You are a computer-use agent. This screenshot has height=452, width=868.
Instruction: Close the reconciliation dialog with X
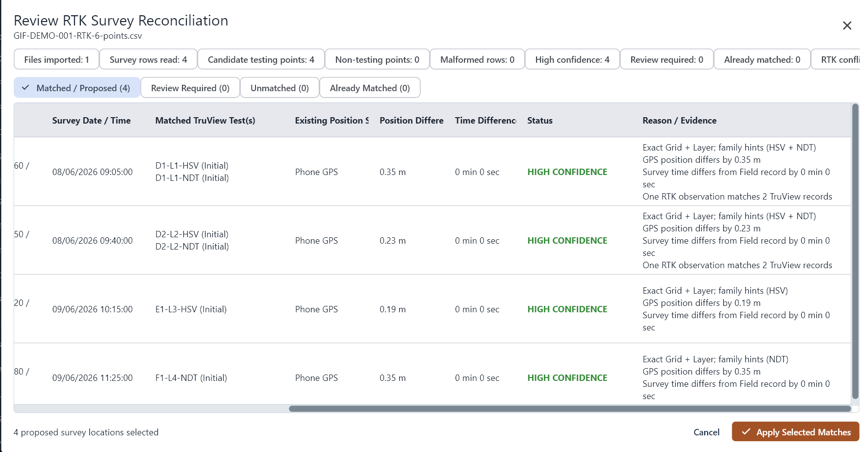pos(847,25)
